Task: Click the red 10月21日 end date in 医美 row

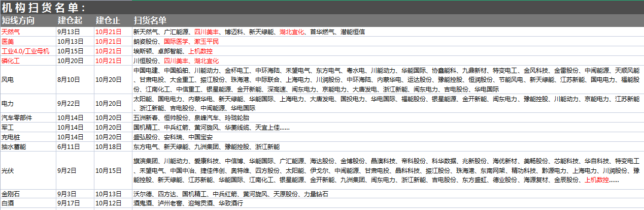Action: click(x=113, y=41)
